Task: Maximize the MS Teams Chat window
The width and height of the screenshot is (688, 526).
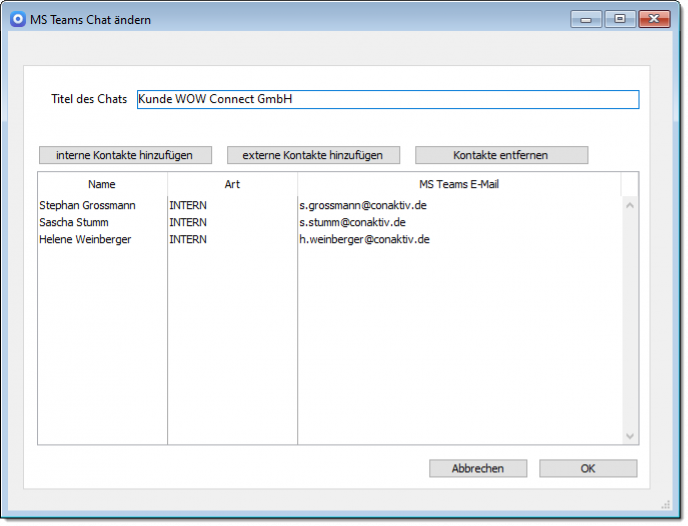Action: [620, 18]
